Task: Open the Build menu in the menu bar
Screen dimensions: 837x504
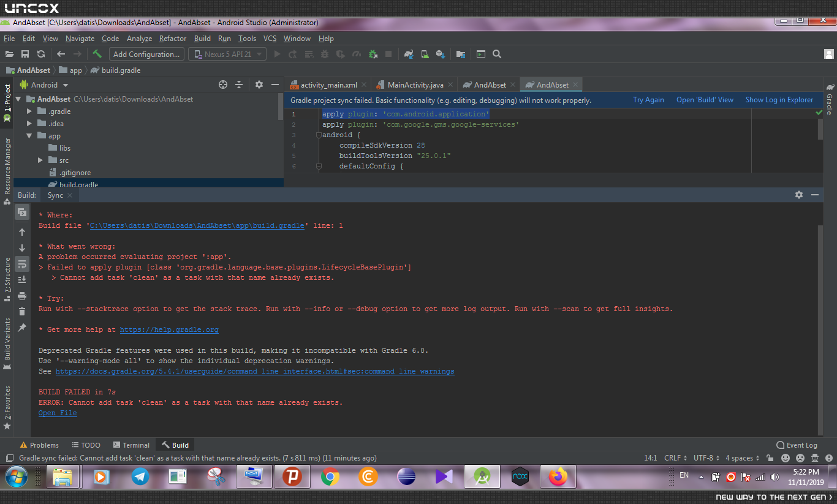Action: [202, 39]
